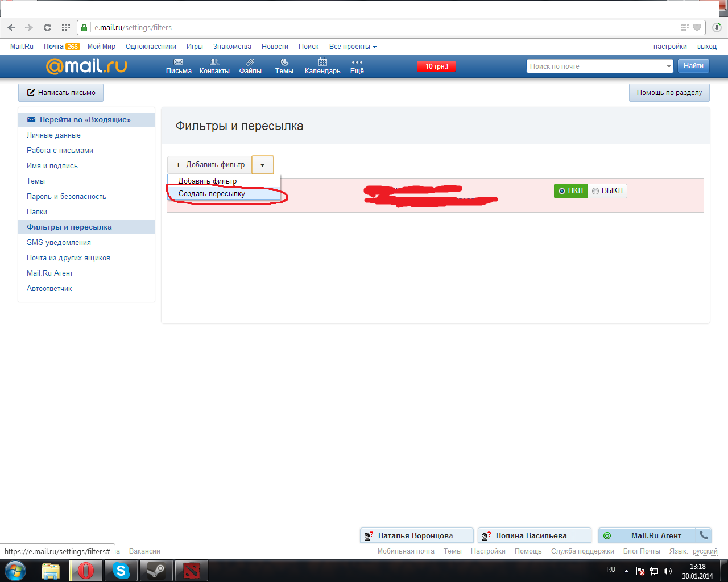This screenshot has height=582, width=728.
Task: Open Контакты icon
Action: 214,62
